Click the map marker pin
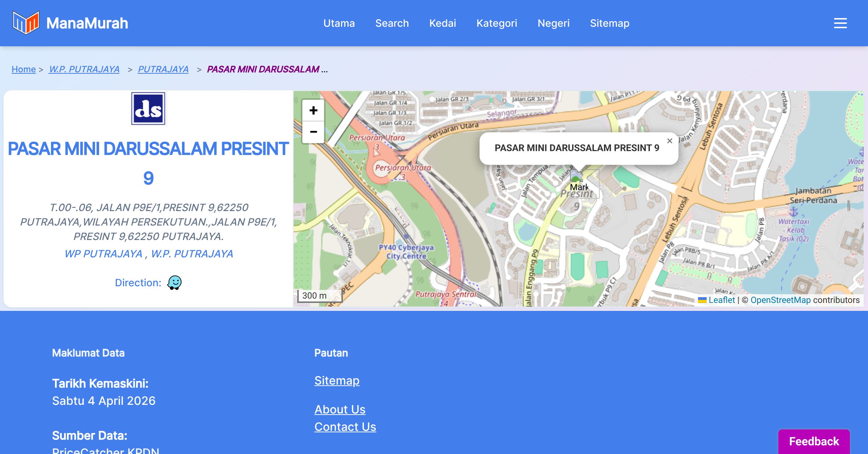This screenshot has height=454, width=868. coord(576,177)
